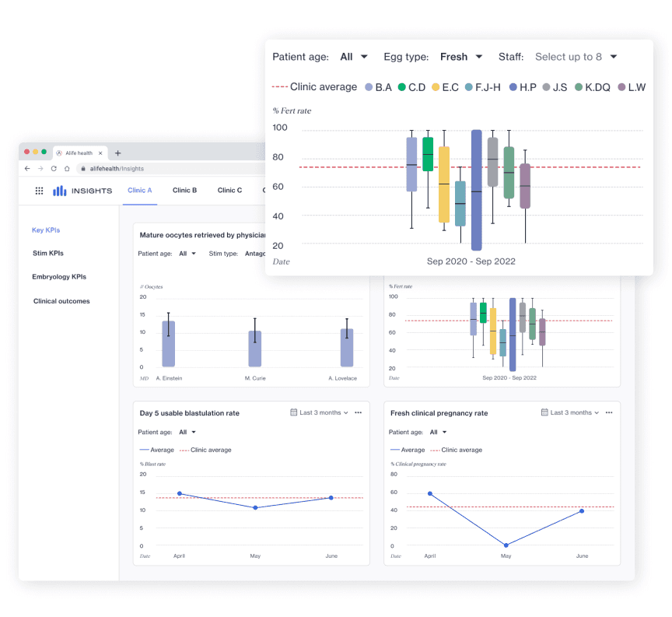Open the apps grid menu icon
Image resolution: width=672 pixels, height=617 pixels.
point(39,191)
